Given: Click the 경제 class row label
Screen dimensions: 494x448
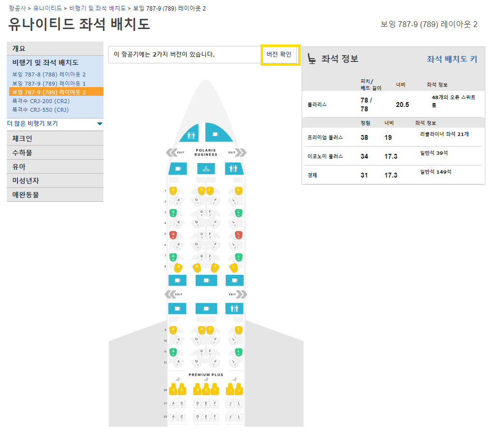Looking at the screenshot, I should (x=312, y=175).
